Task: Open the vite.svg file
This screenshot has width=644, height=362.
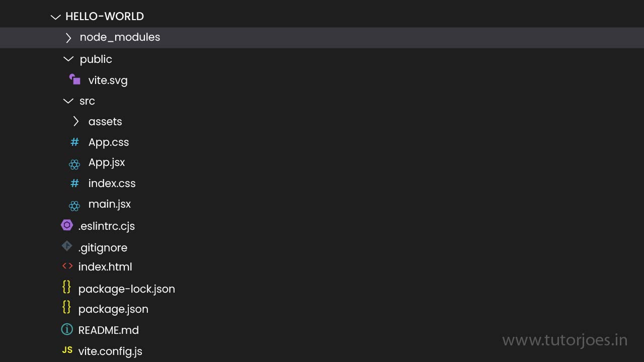Action: [x=108, y=80]
